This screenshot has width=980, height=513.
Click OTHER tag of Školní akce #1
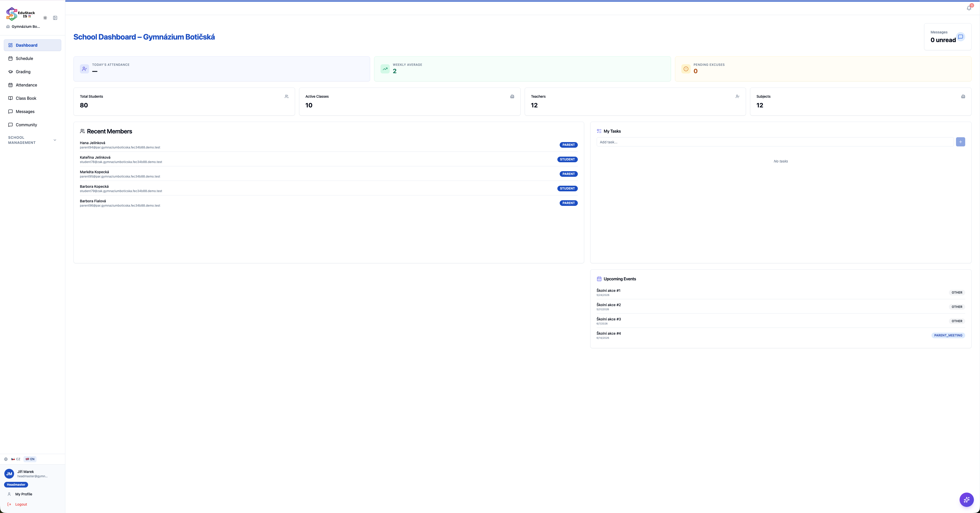[957, 292]
